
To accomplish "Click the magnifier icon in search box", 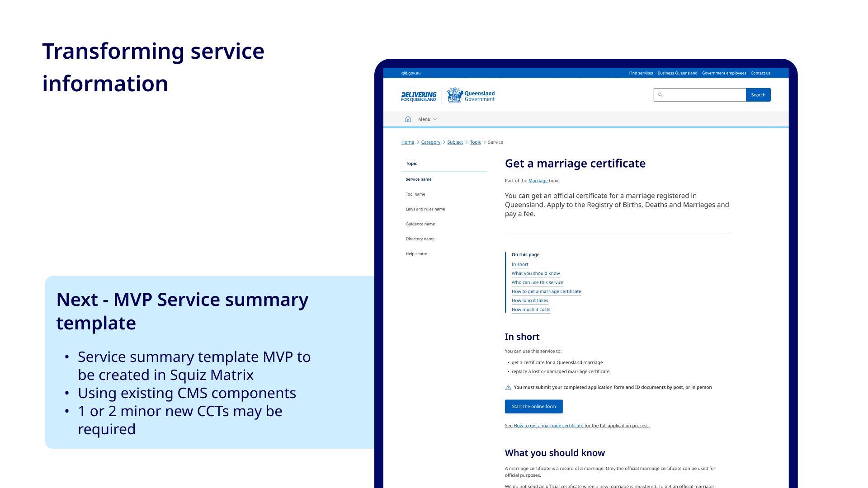I will (x=660, y=95).
